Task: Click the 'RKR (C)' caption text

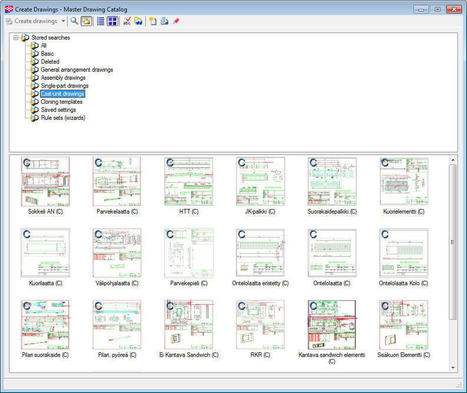Action: click(260, 355)
